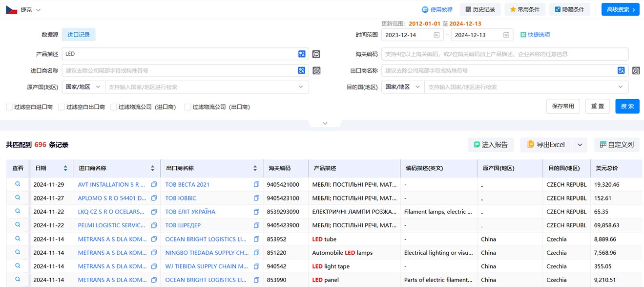The height and width of the screenshot is (287, 644).
Task: Open 快捷选项 quick date options
Action: pyautogui.click(x=535, y=35)
